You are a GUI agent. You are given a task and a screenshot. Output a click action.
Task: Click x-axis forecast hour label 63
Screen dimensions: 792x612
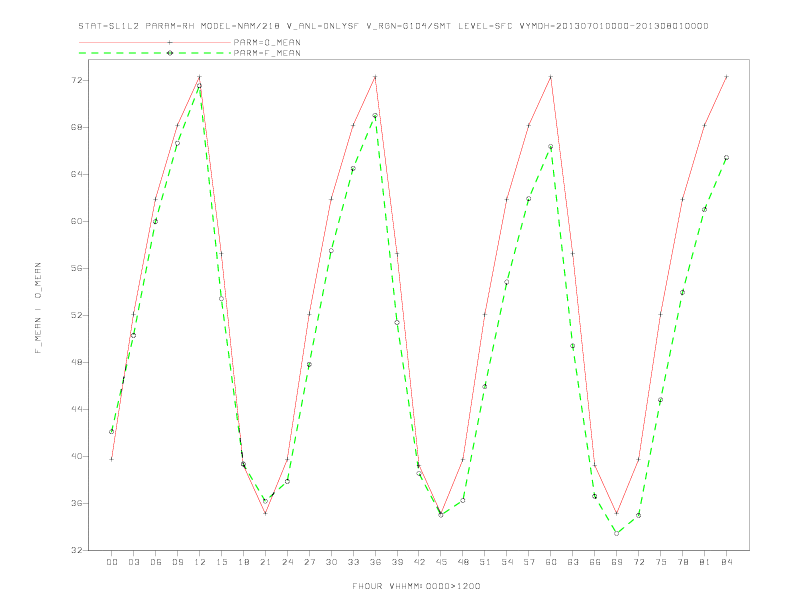pos(573,562)
